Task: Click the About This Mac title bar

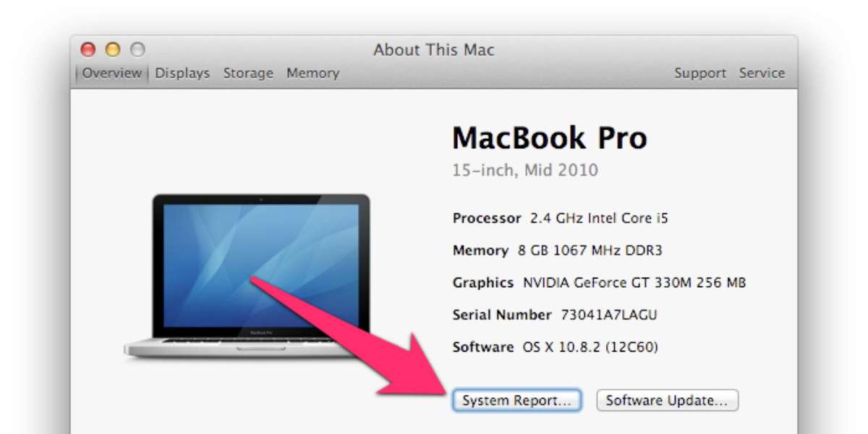Action: coord(434,50)
